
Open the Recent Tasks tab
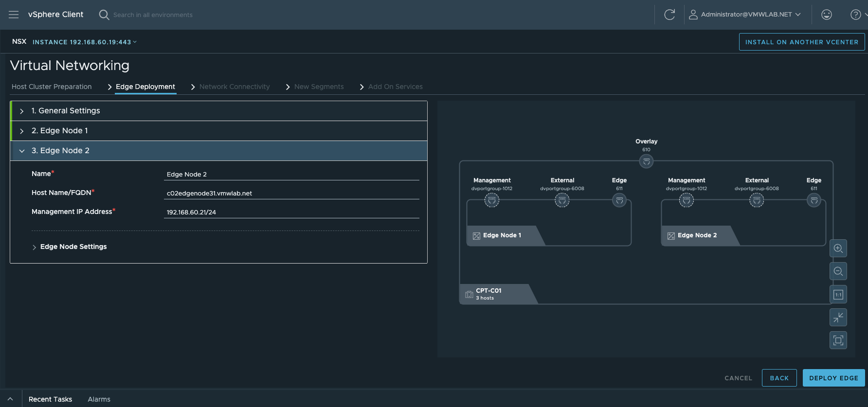click(x=50, y=399)
